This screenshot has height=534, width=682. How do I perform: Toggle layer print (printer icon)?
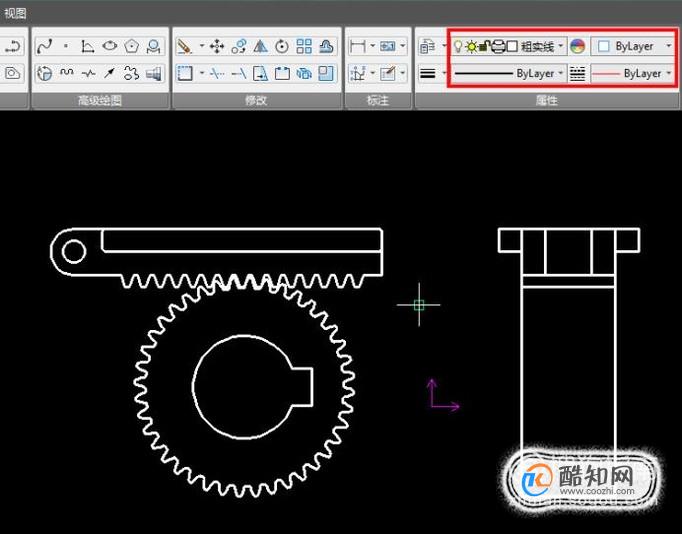pos(498,46)
